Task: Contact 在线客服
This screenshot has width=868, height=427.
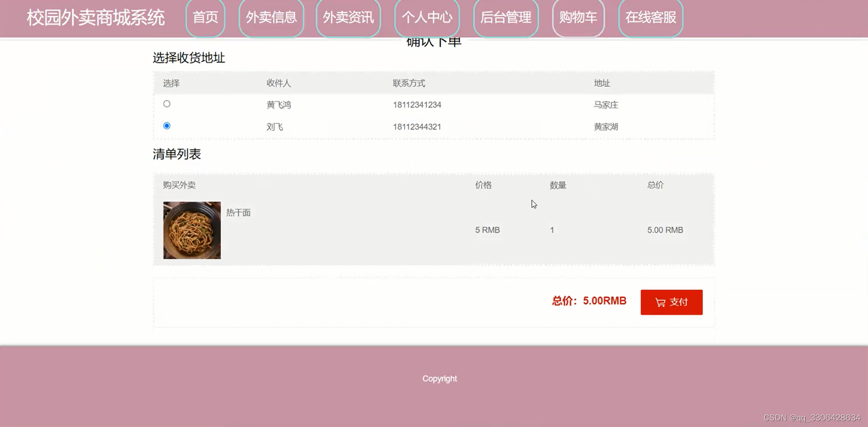Action: tap(650, 18)
